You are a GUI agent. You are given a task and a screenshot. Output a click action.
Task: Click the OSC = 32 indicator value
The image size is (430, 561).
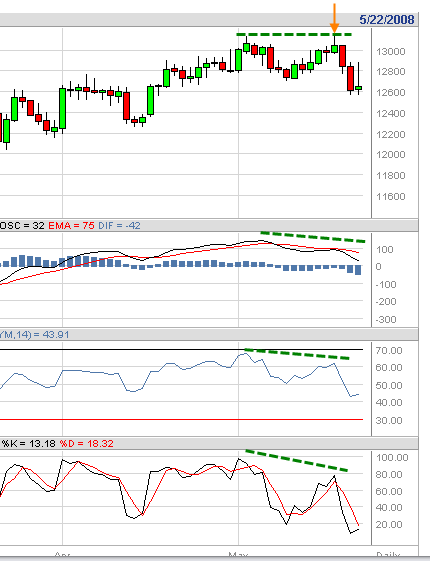coord(22,226)
